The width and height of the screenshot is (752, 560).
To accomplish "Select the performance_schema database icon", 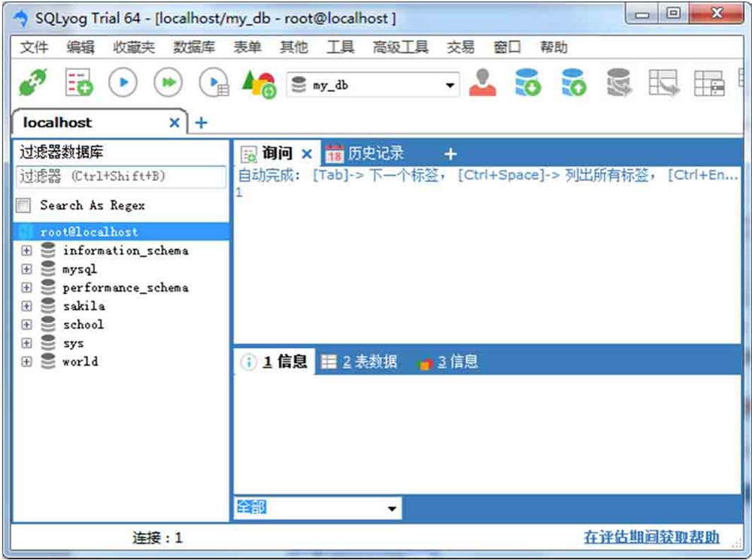I will (48, 287).
